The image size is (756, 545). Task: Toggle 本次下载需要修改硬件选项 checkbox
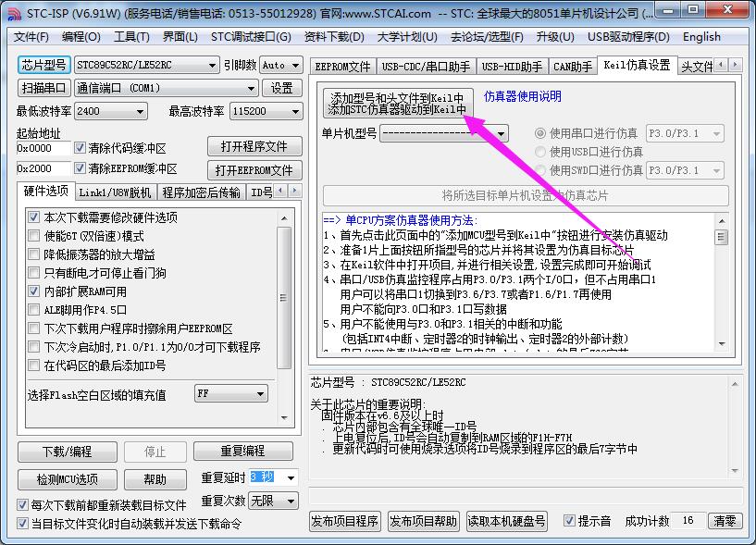click(x=33, y=217)
